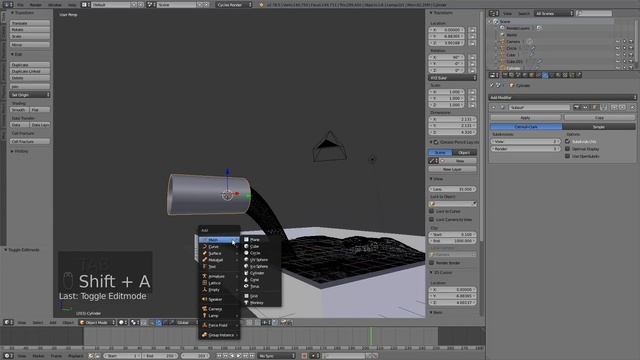Click the Duplicate button
This screenshot has height=360, width=640.
pyautogui.click(x=30, y=65)
